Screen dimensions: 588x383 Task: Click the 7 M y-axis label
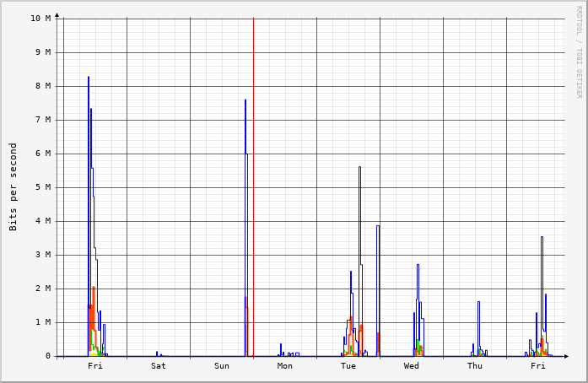(43, 120)
